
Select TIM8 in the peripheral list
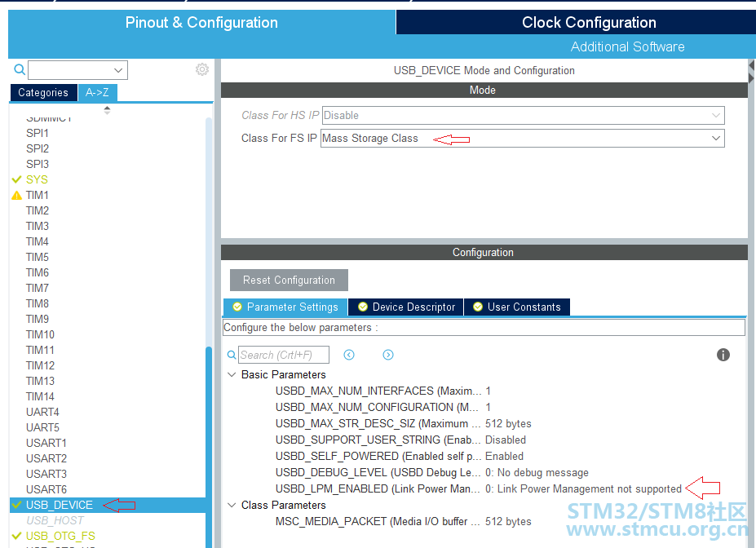point(38,303)
